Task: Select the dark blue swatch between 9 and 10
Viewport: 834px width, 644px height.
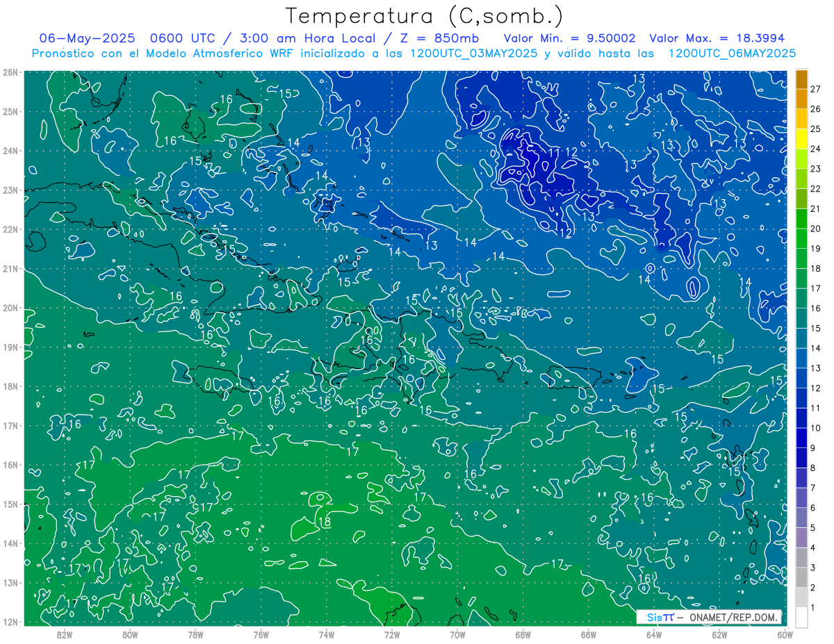Action: 801,438
